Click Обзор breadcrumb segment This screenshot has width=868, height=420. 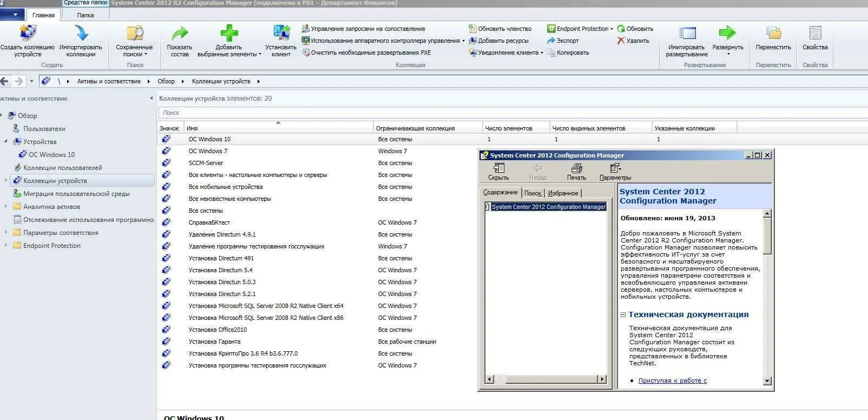pyautogui.click(x=166, y=81)
